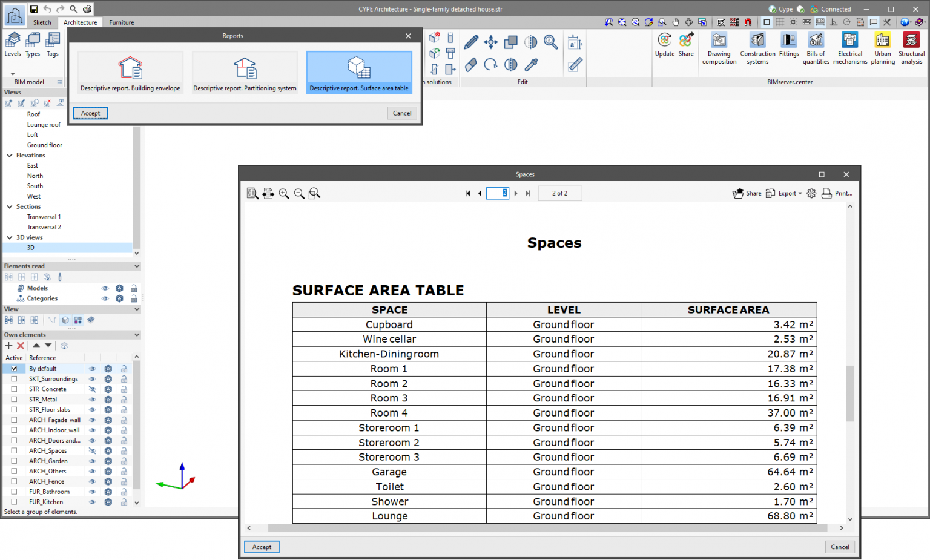Select the Electrical mechanisms tool
The height and width of the screenshot is (560, 930).
tap(849, 47)
